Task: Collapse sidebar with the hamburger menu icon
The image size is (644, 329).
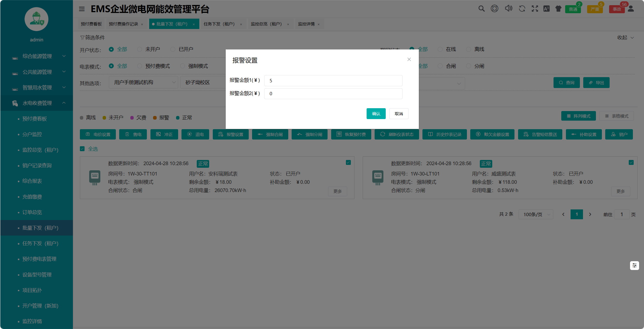Action: pyautogui.click(x=82, y=9)
